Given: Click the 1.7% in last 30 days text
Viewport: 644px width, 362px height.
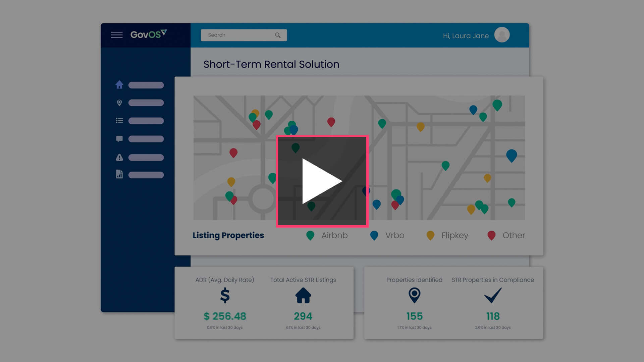Looking at the screenshot, I should (x=415, y=327).
